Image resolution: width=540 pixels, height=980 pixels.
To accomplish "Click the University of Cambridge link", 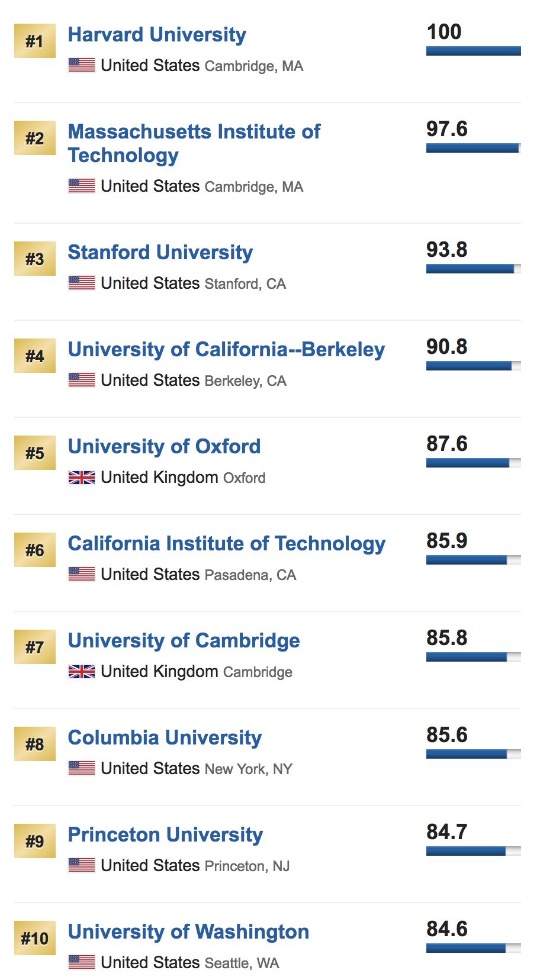I will coord(184,641).
